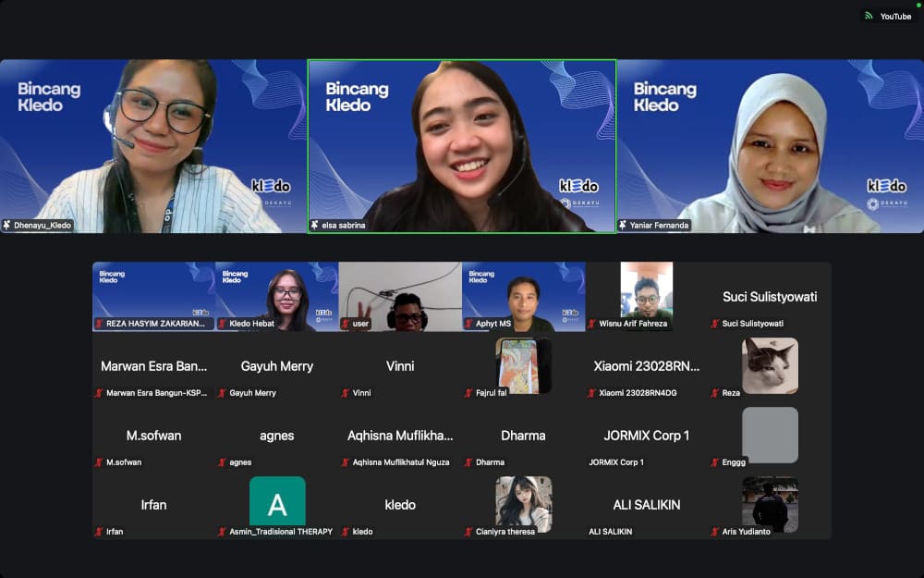Select Yaniar Fernanda's pinned video tile
Screen dimensions: 924x578
[x=771, y=146]
